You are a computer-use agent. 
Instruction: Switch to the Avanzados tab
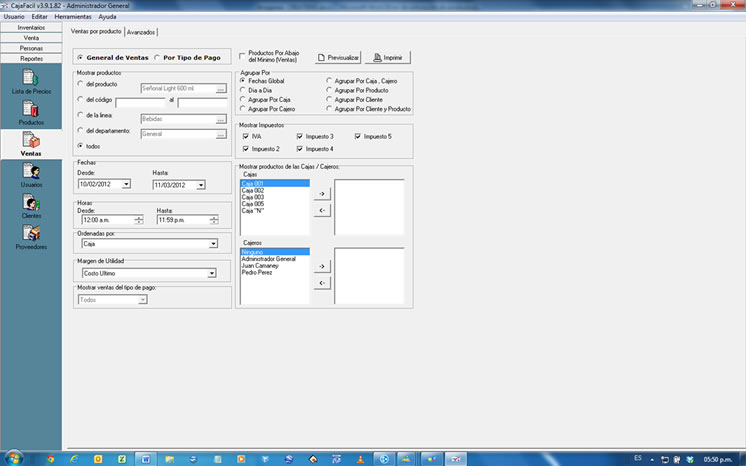click(141, 32)
